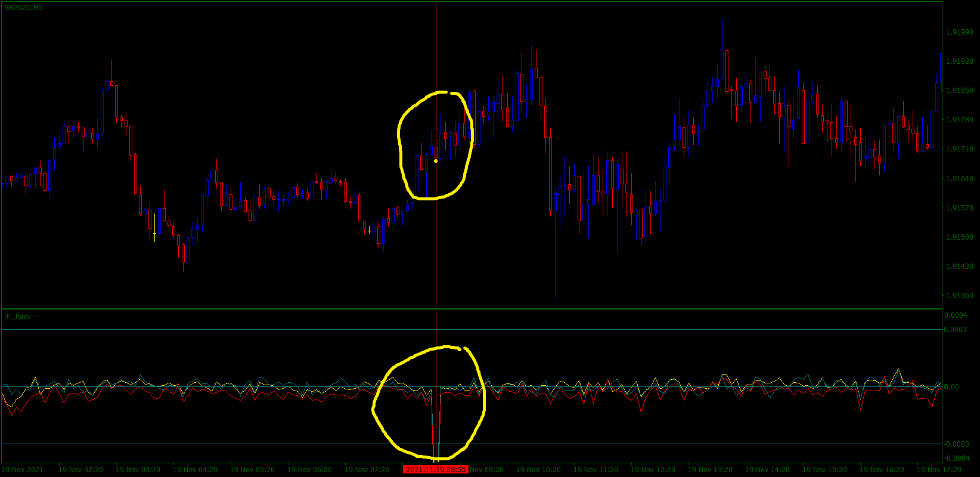Click price level 1.91990 on the scale
This screenshot has height=477, width=980.
click(960, 32)
